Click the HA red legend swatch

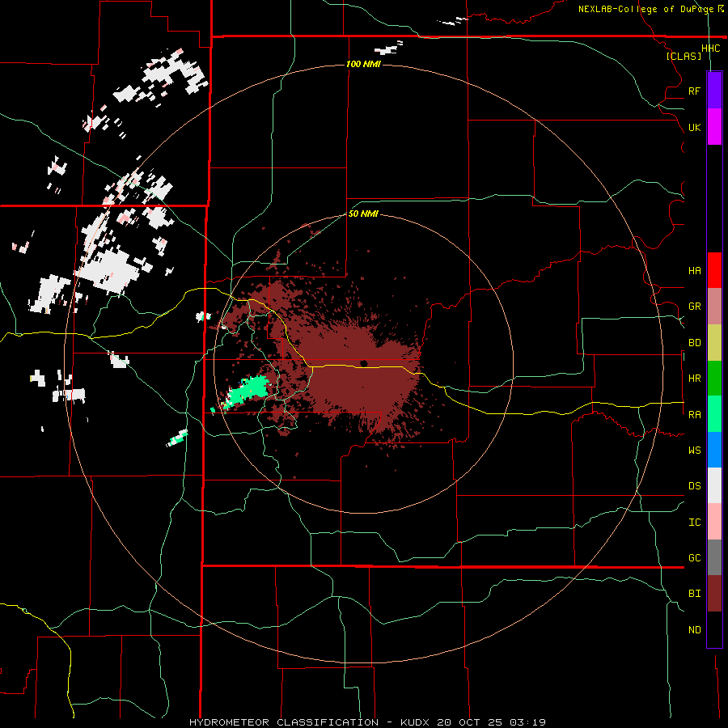point(714,270)
